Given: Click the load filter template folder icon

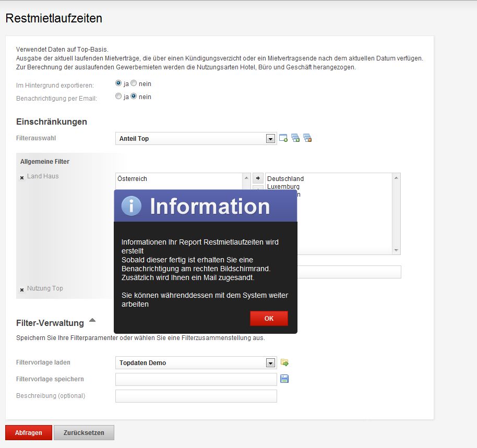Looking at the screenshot, I should click(284, 362).
